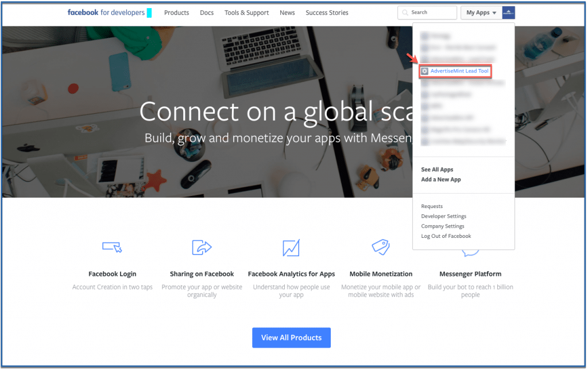This screenshot has width=588, height=370.
Task: Click Facebook Analytics for Apps heading
Action: click(291, 274)
